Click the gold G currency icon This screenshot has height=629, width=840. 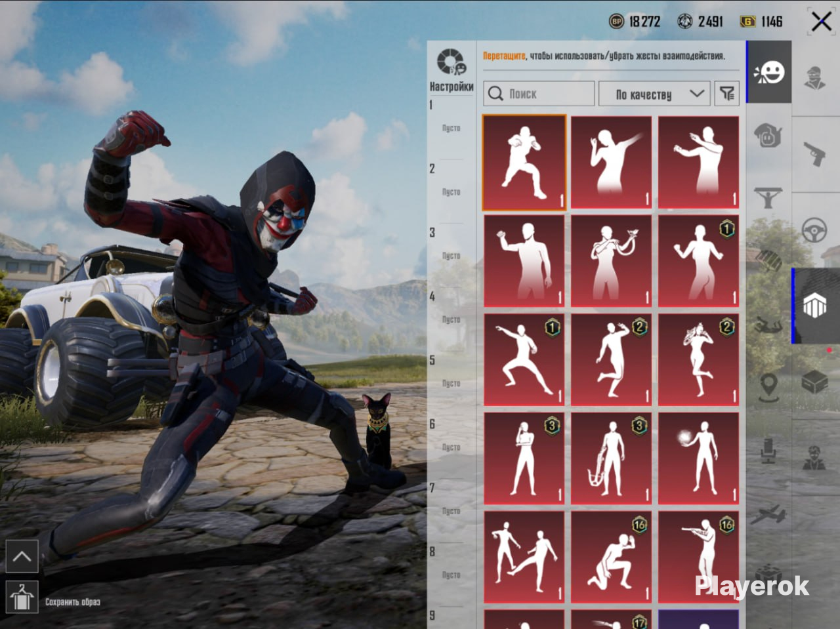click(x=747, y=22)
